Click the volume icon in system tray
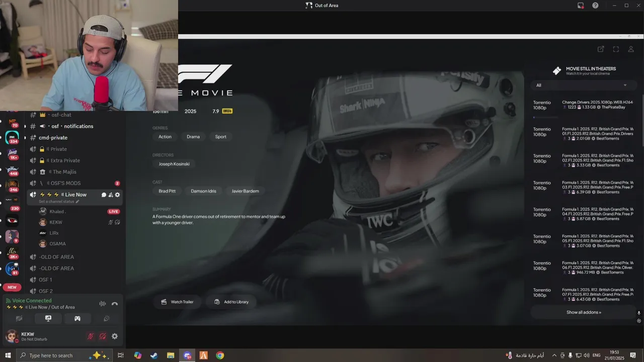The width and height of the screenshot is (644, 362). [x=587, y=355]
